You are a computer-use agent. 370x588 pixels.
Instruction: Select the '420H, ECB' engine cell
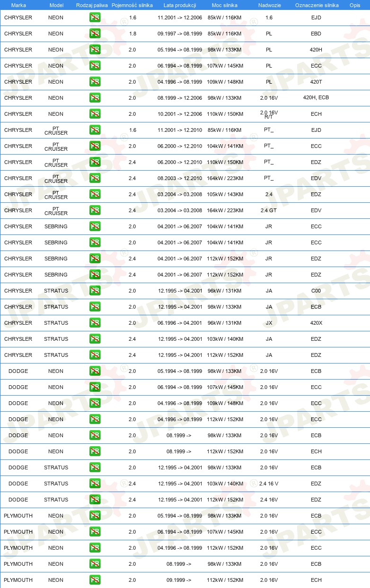point(316,98)
